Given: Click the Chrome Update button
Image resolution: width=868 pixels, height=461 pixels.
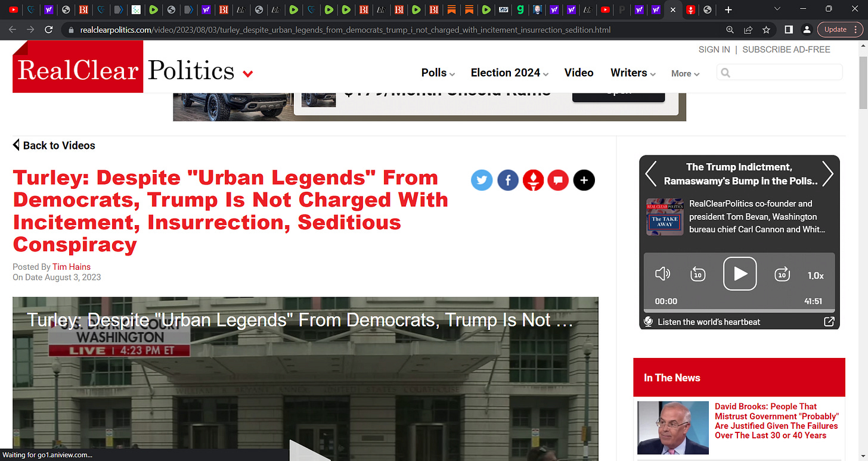Looking at the screenshot, I should click(835, 30).
